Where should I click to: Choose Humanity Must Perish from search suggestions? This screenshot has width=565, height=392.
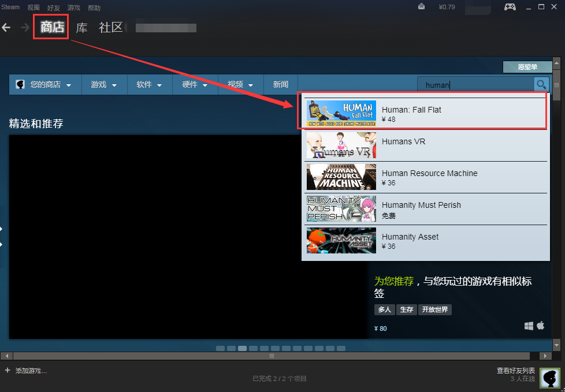coord(426,209)
